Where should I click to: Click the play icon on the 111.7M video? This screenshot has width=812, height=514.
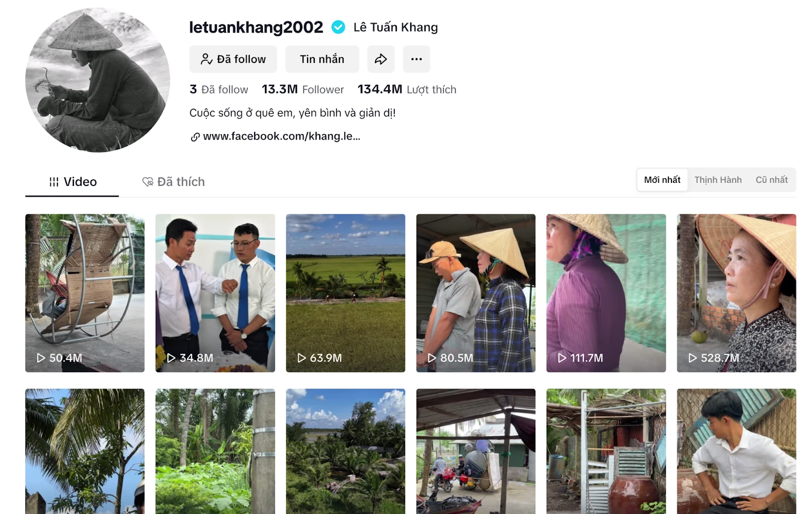[x=562, y=358]
